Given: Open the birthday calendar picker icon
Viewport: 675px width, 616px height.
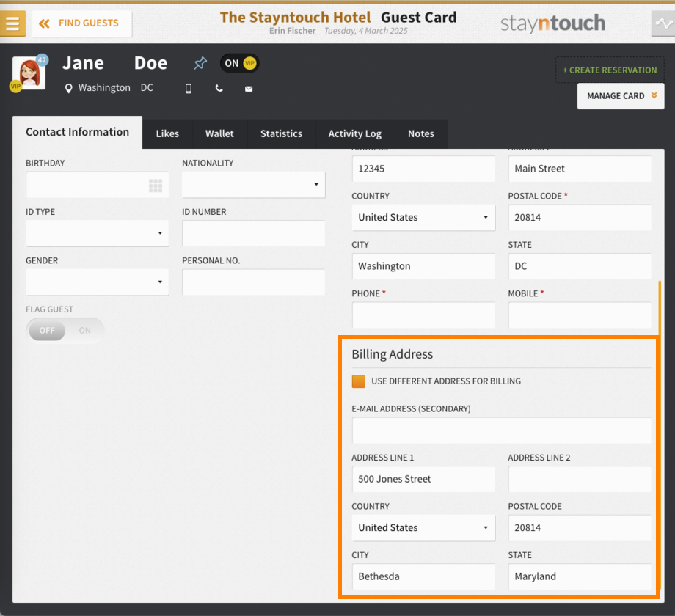Looking at the screenshot, I should coord(156,186).
